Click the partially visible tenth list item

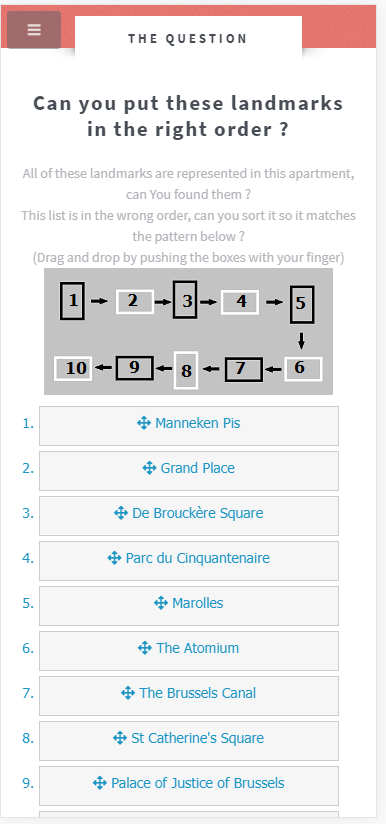click(x=189, y=814)
